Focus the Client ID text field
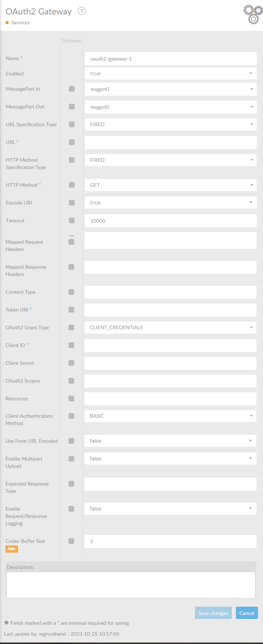The width and height of the screenshot is (263, 644). click(170, 345)
